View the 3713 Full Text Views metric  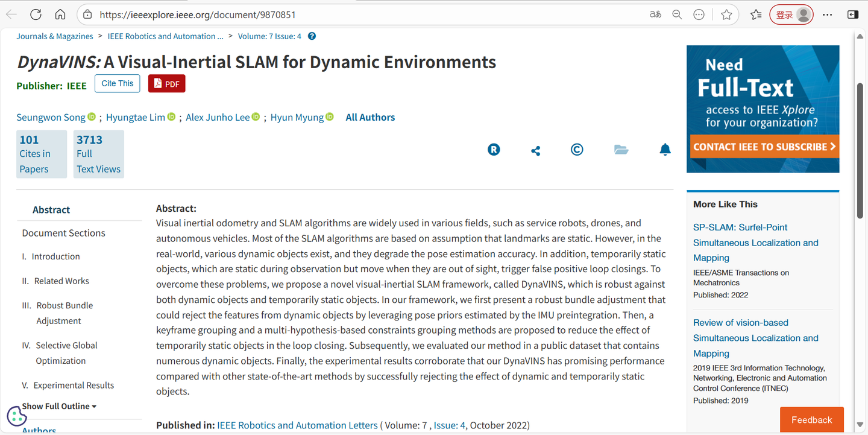(x=99, y=154)
